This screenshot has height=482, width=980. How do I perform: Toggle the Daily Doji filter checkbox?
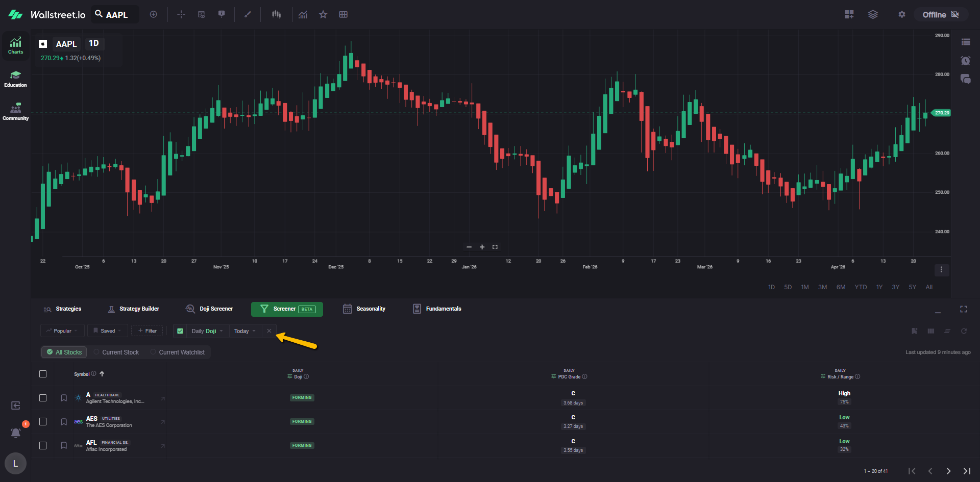180,331
